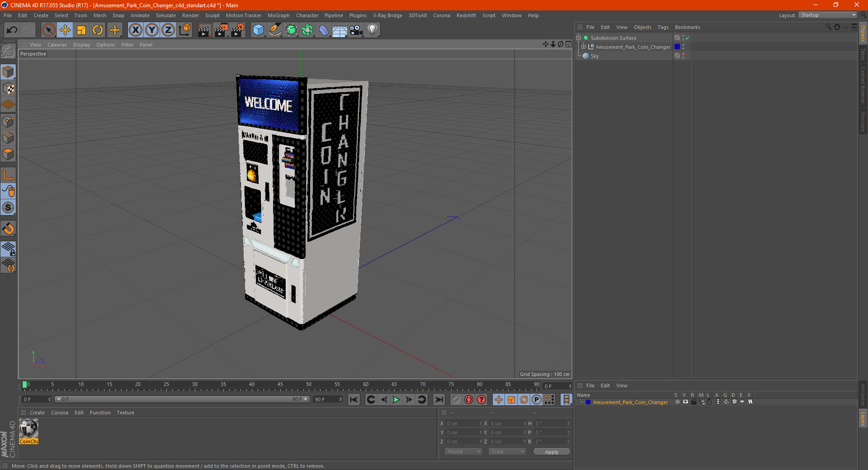Open the World coordinate dropdown

point(463,451)
